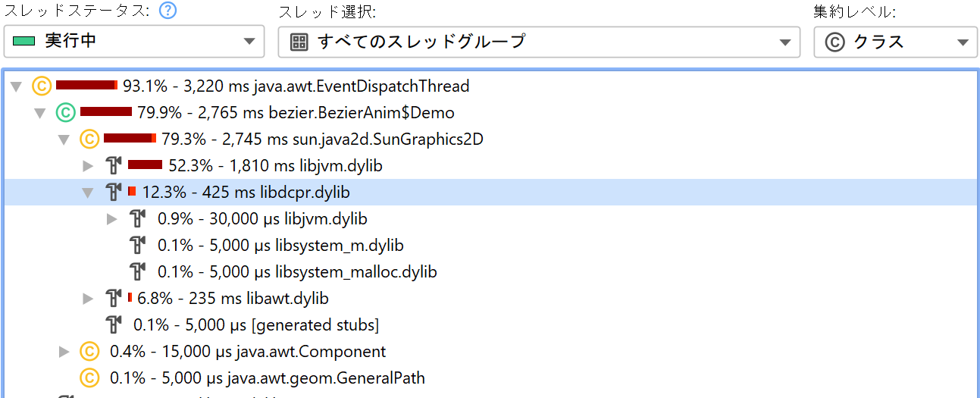Collapse the java.awt.EventDispatchThread node
This screenshot has height=398, width=980.
pos(17,87)
